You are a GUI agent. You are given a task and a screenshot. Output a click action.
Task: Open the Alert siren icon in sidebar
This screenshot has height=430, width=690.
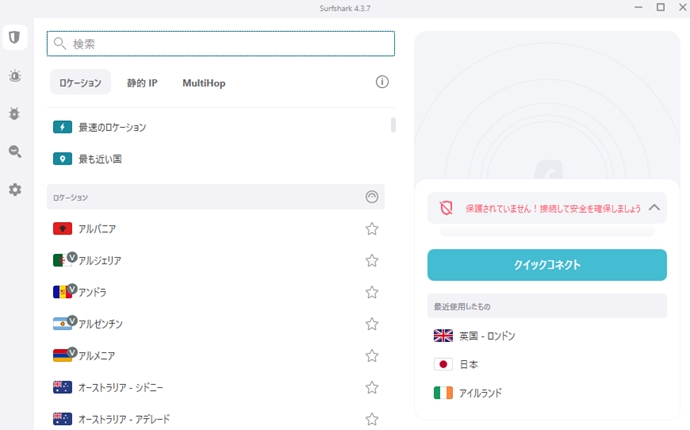tap(15, 76)
